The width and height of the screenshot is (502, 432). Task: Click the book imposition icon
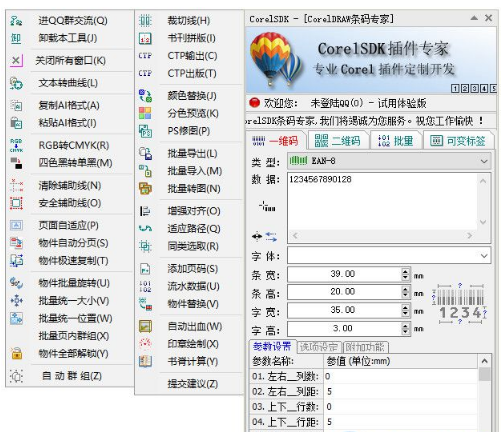(x=145, y=38)
